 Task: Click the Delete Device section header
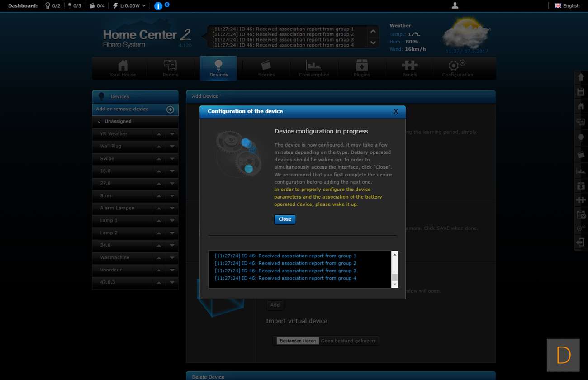pyautogui.click(x=341, y=376)
